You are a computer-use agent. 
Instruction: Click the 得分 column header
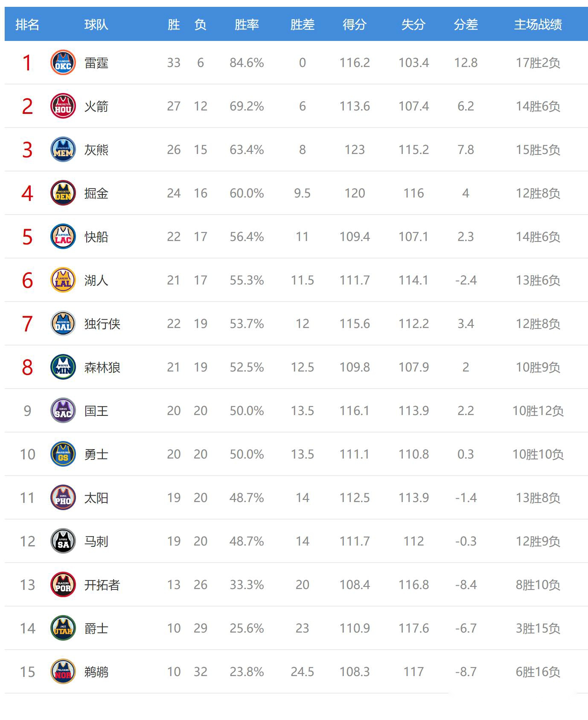click(355, 25)
